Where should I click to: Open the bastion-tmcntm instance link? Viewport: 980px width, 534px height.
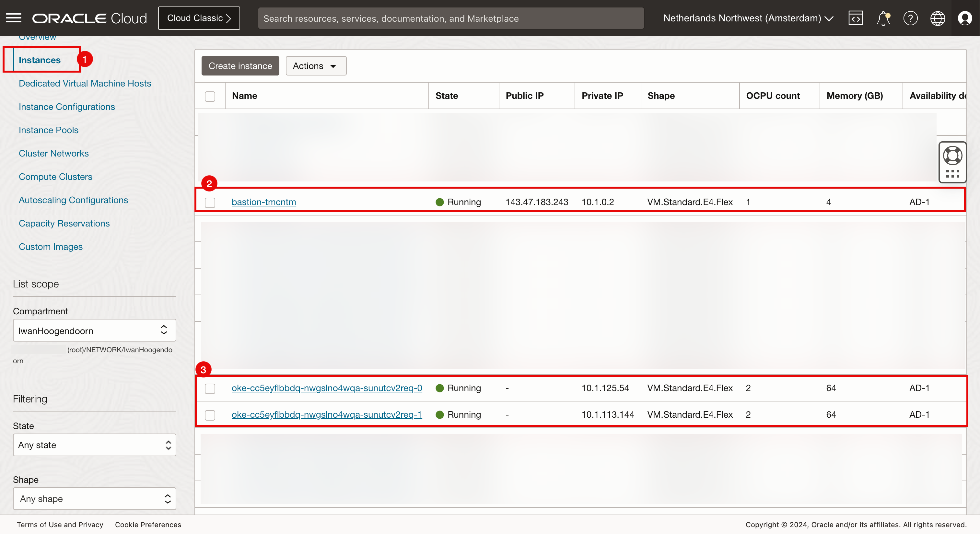pyautogui.click(x=264, y=202)
